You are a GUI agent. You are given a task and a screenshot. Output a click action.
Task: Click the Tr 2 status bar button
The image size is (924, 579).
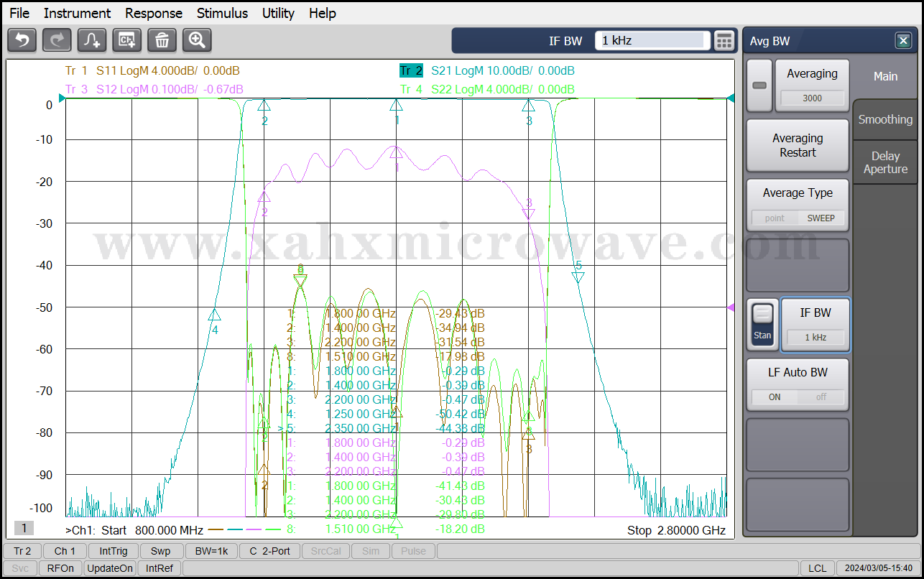pos(23,551)
